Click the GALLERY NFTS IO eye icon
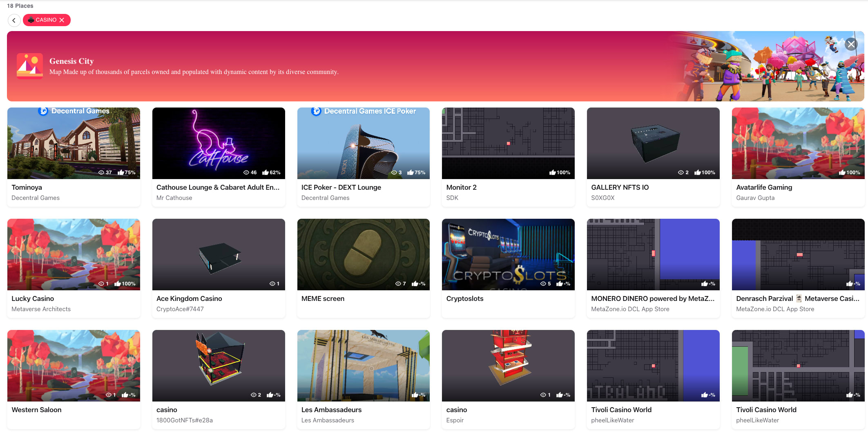 (681, 173)
